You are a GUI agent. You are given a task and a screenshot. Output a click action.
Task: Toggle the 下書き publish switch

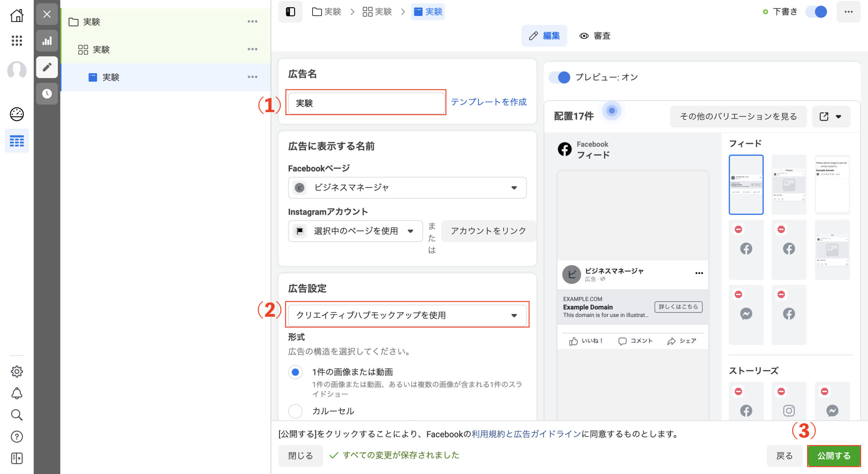(x=816, y=12)
